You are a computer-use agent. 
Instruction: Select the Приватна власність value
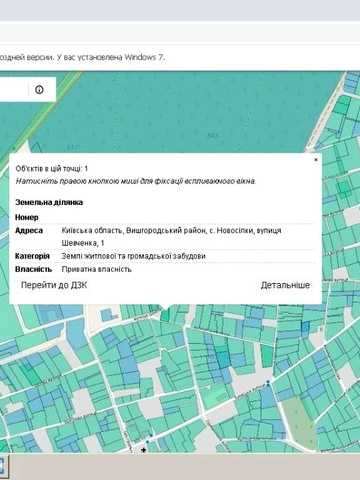tap(97, 269)
